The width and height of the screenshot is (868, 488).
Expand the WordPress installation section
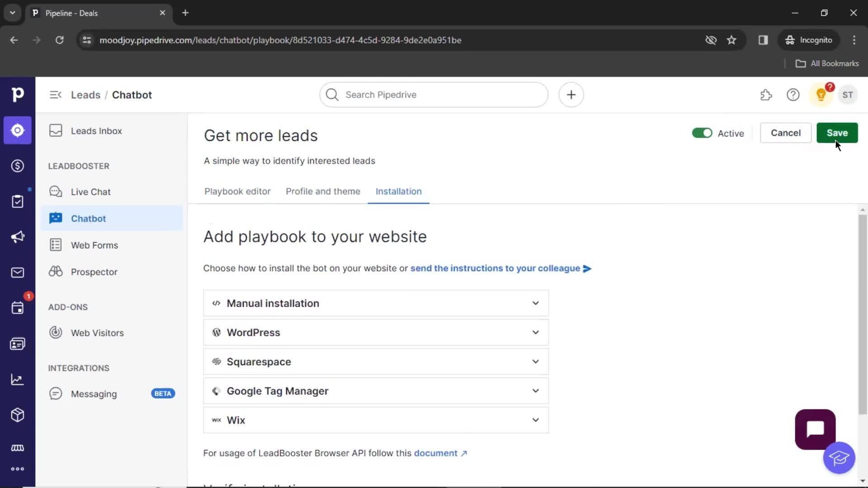click(376, 332)
